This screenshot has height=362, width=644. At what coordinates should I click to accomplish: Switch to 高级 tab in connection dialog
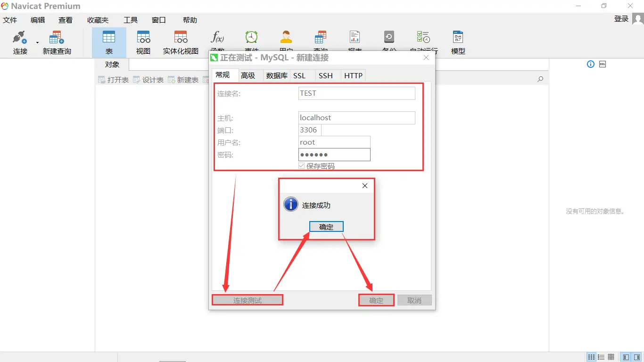(248, 75)
